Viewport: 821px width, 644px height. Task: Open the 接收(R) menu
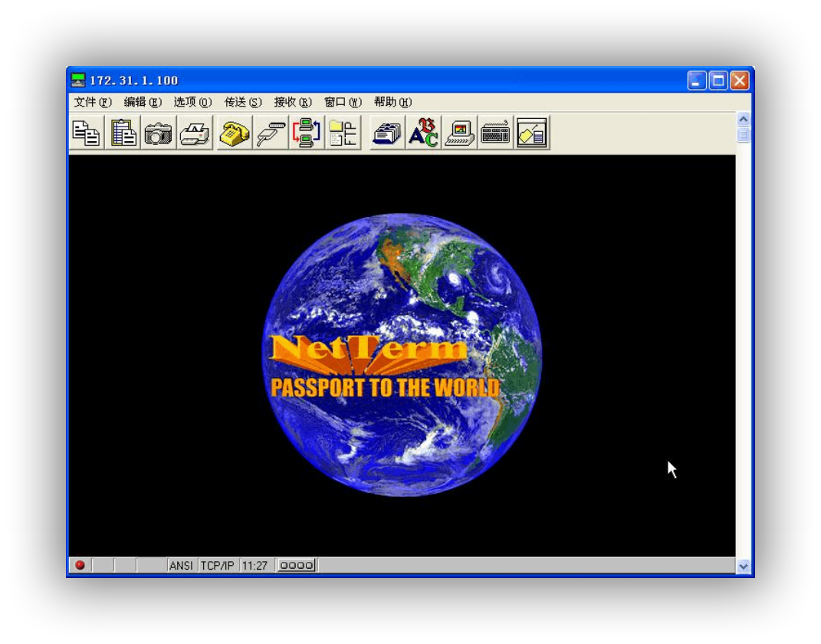pos(293,102)
